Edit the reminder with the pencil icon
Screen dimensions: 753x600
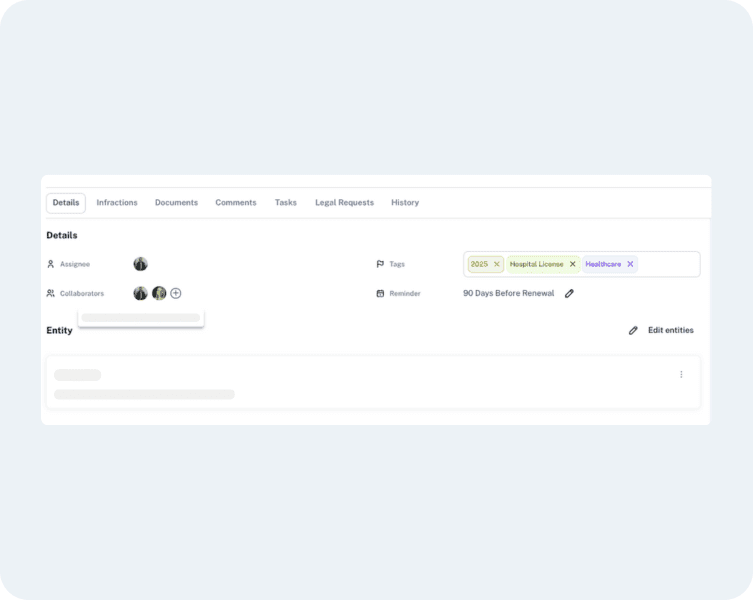[x=569, y=294]
